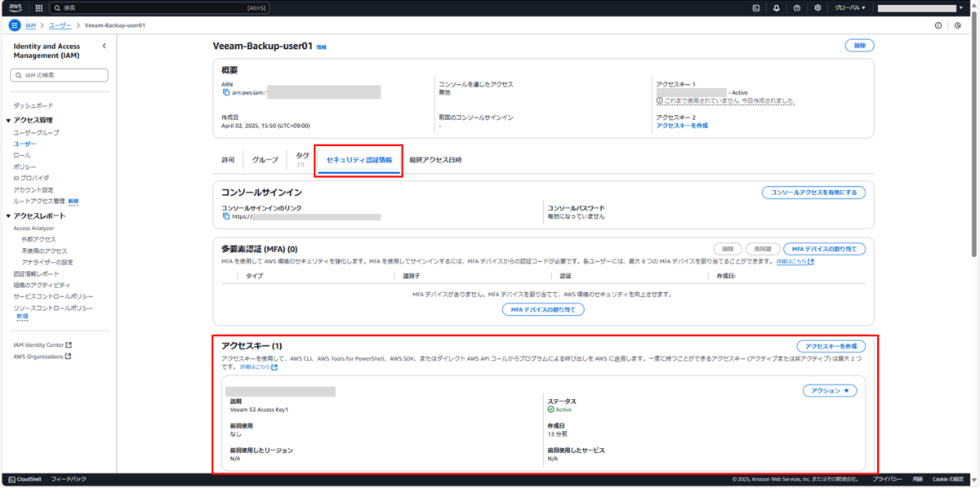Click the 削除 button for the user
Image resolution: width=980 pixels, height=488 pixels.
tap(859, 46)
